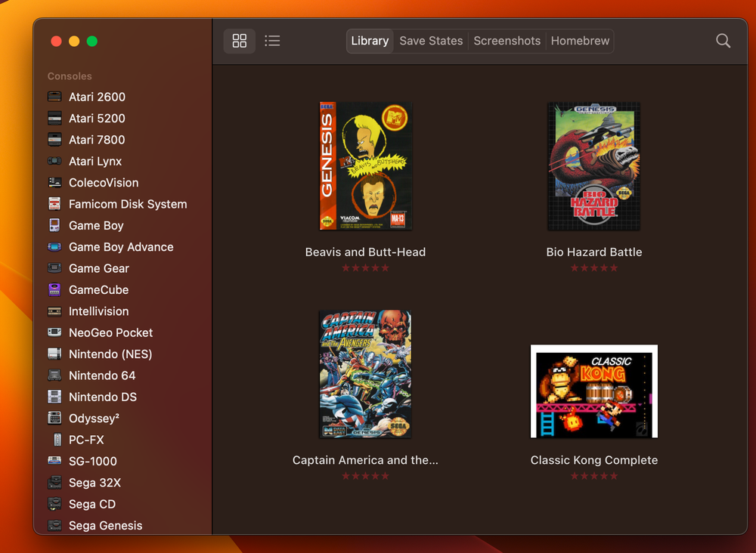Image resolution: width=756 pixels, height=553 pixels.
Task: Open Beavis and Butt-Head box art
Action: coord(365,166)
